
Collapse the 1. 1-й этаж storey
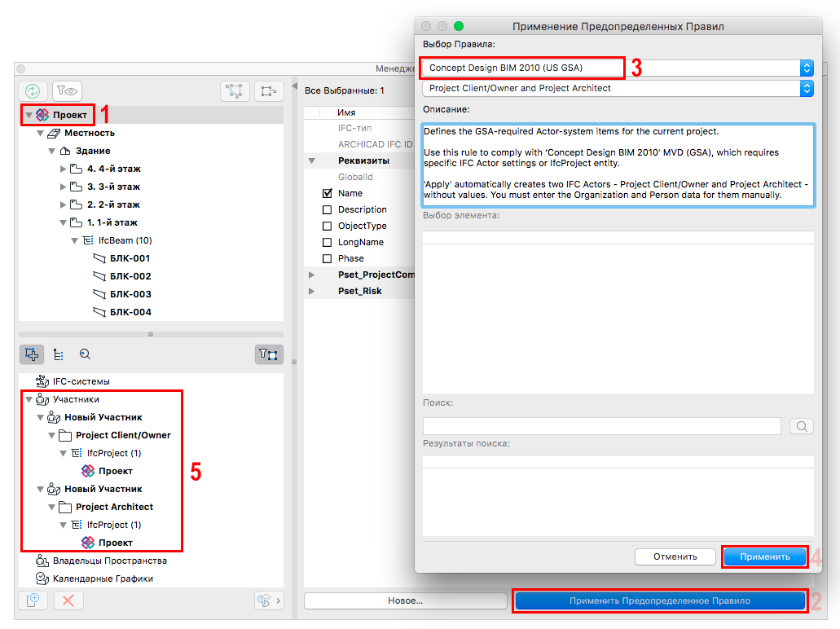tap(64, 222)
